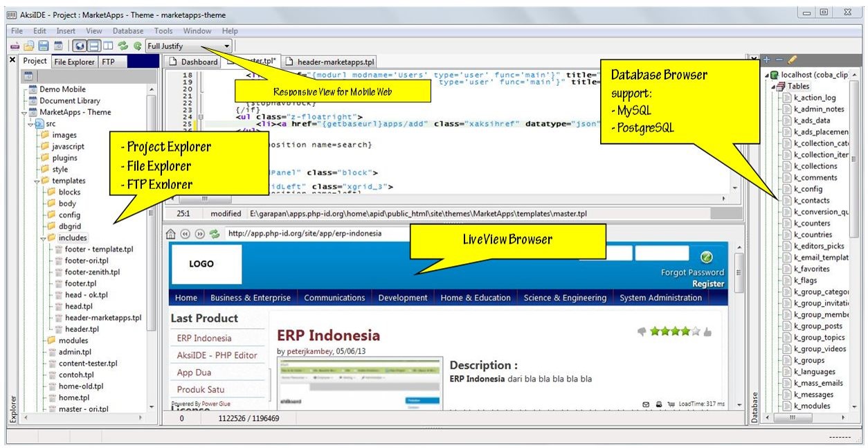Click the PHP icon in main toolbar
Viewport: 868px width, 448px height.
(x=15, y=46)
